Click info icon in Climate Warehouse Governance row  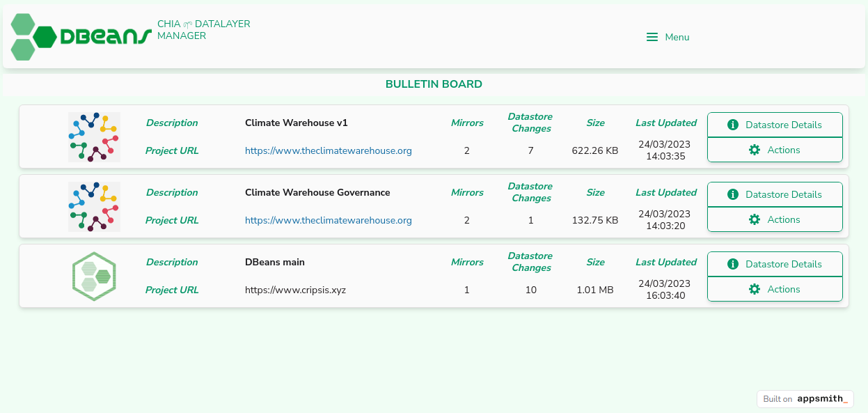(x=732, y=194)
